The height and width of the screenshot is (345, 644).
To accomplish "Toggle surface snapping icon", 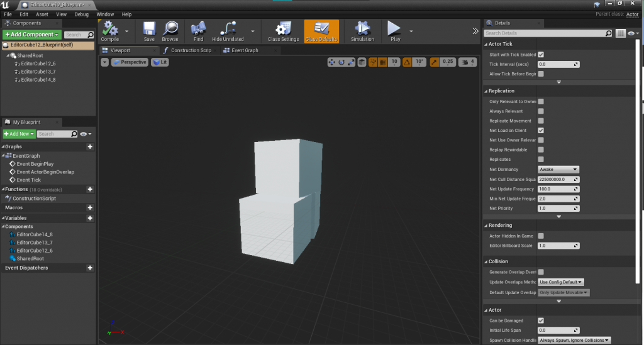I will (x=373, y=62).
